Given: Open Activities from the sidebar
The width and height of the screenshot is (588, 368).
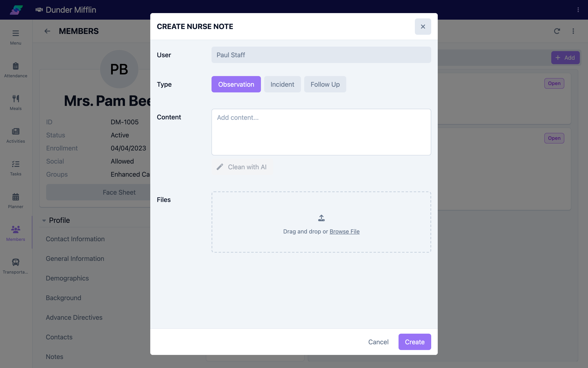Looking at the screenshot, I should pos(16,136).
